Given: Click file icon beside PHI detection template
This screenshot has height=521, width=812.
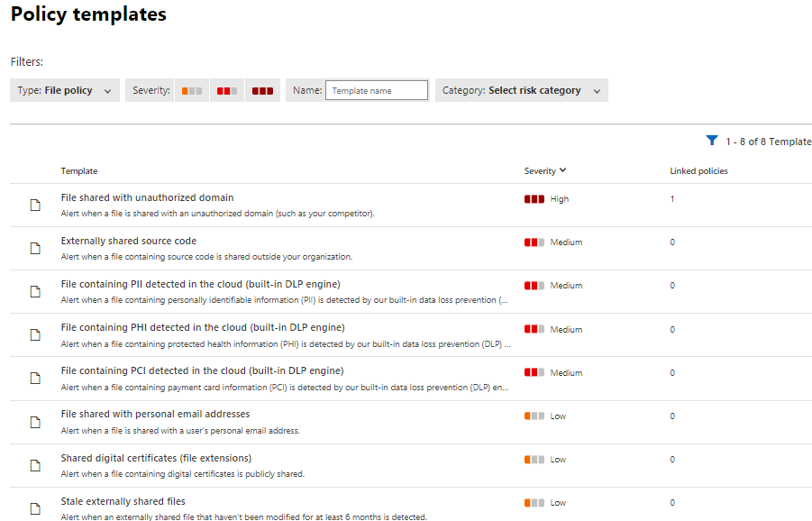Looking at the screenshot, I should tap(36, 335).
